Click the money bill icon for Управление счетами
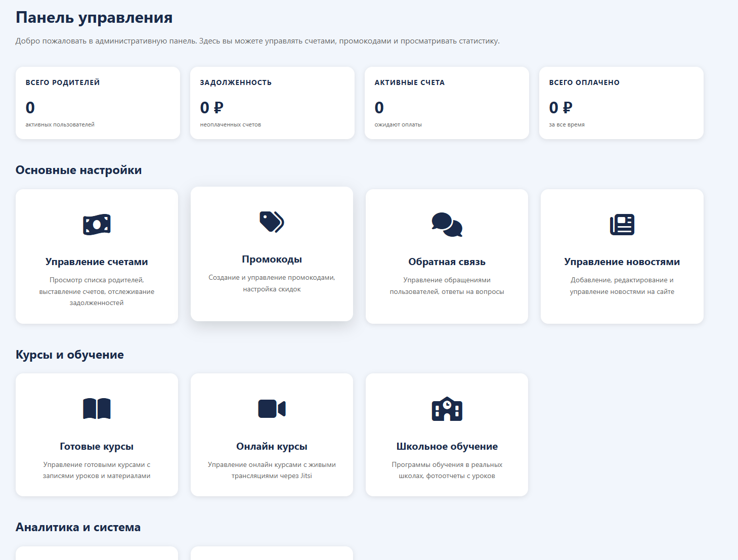Screen dimensions: 738x560 (97, 225)
